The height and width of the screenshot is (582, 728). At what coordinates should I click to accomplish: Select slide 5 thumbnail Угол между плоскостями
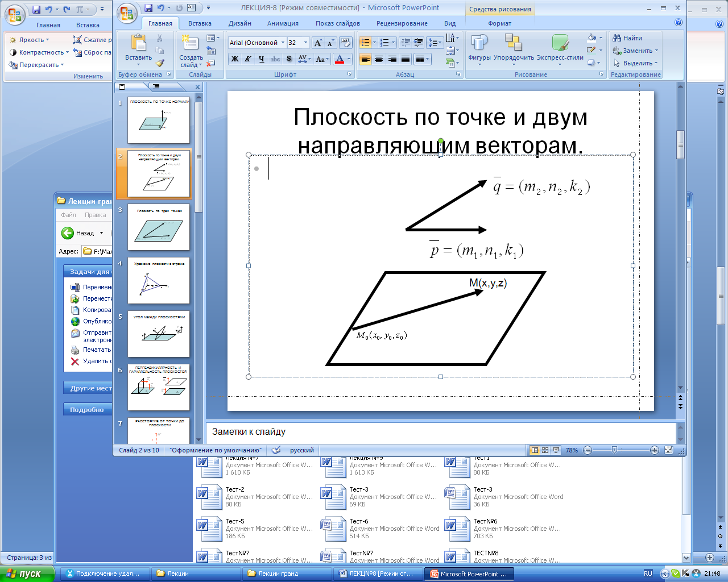coord(159,334)
